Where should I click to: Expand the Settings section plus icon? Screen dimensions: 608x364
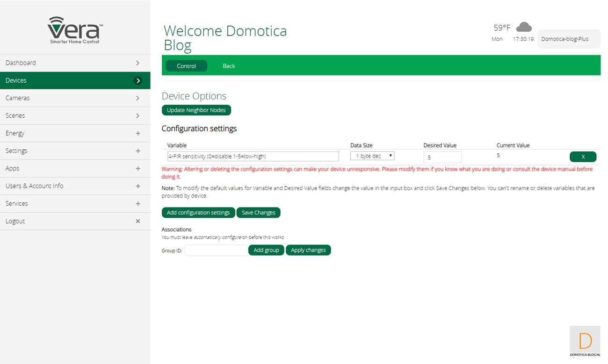coord(138,151)
